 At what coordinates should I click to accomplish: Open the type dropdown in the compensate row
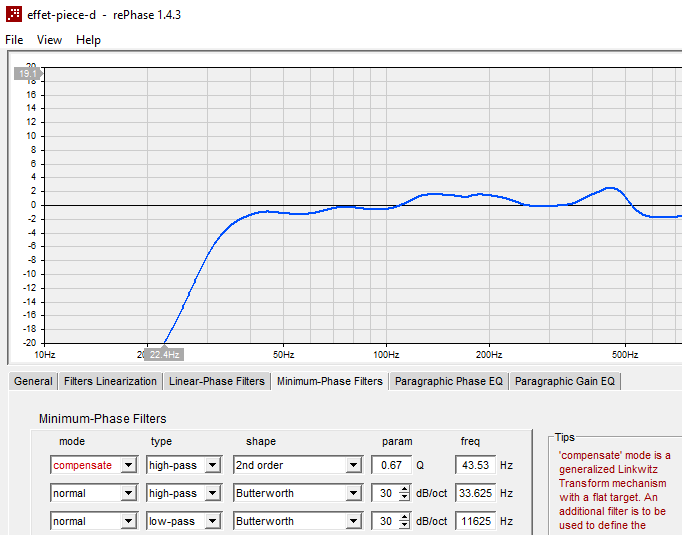tap(212, 465)
